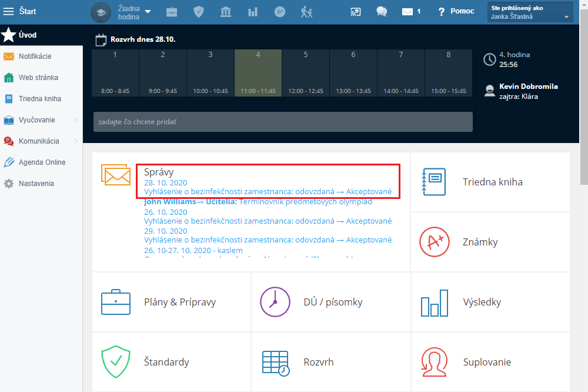Click the person icon beside Kevin Dobromila
588x392 pixels.
tap(490, 91)
